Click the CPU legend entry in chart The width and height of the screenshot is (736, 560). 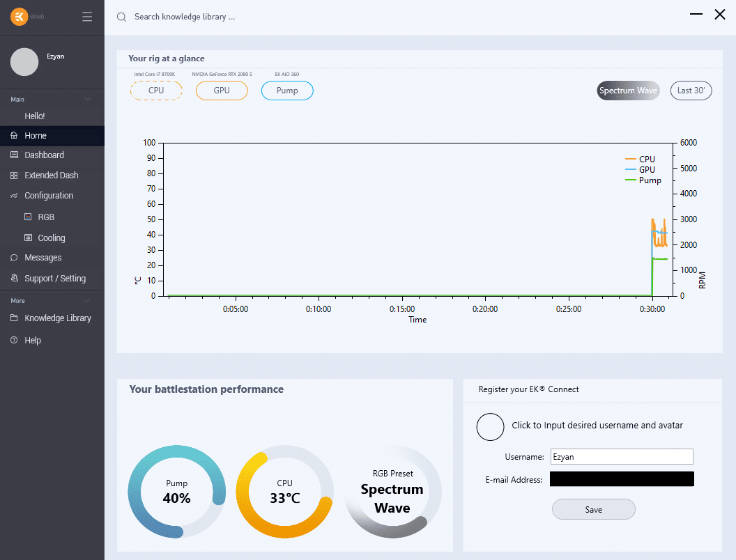641,159
